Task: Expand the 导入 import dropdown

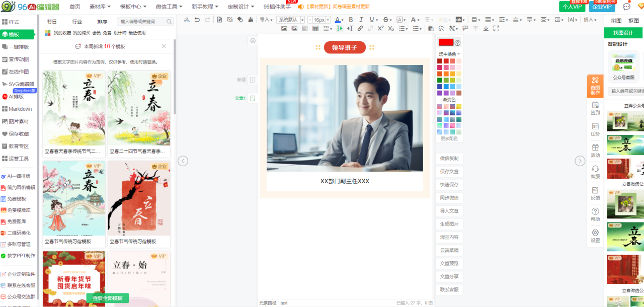Action: (x=266, y=20)
